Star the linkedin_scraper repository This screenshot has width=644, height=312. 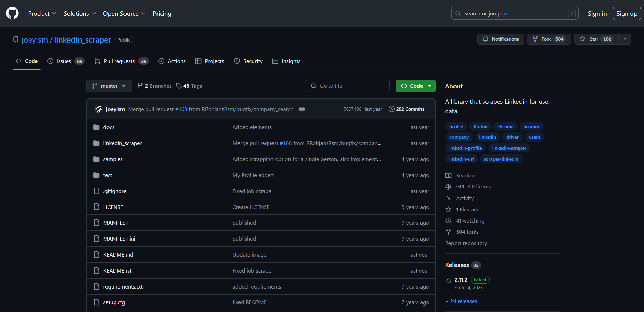[596, 39]
